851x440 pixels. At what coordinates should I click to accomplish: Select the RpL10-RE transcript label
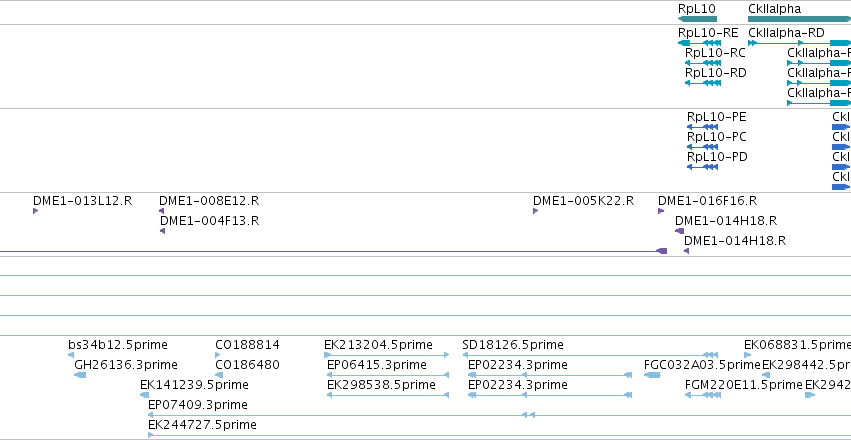708,33
